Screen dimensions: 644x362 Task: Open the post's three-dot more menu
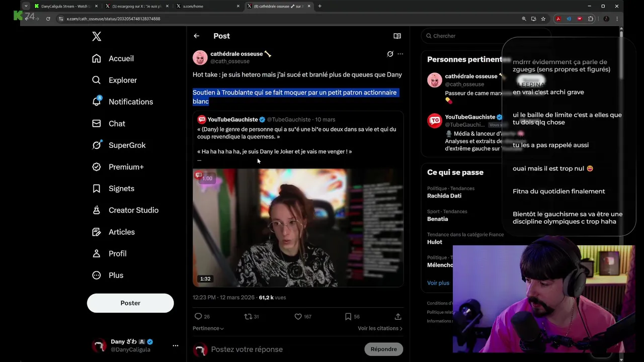click(x=400, y=54)
